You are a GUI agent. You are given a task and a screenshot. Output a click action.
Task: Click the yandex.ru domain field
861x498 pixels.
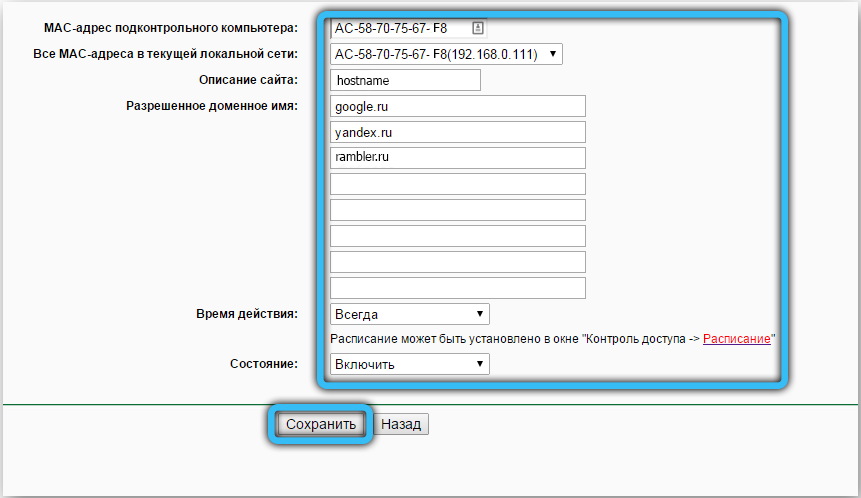(457, 132)
